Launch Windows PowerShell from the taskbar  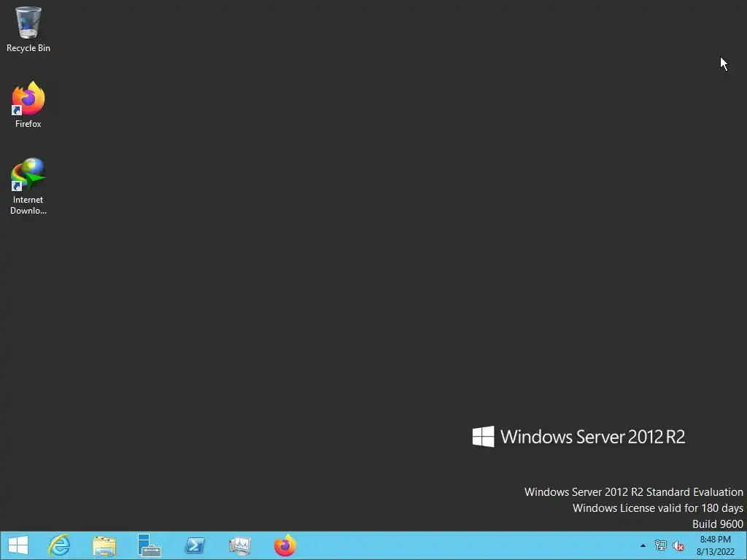194,545
